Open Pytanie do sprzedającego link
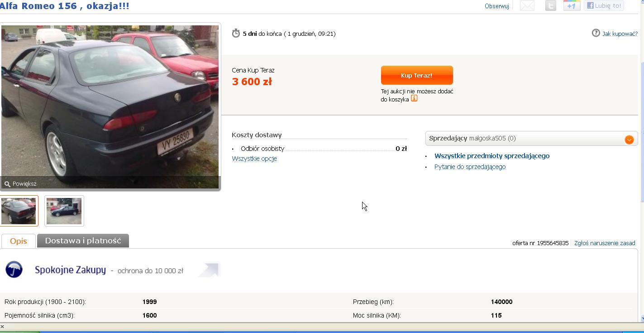 (470, 167)
